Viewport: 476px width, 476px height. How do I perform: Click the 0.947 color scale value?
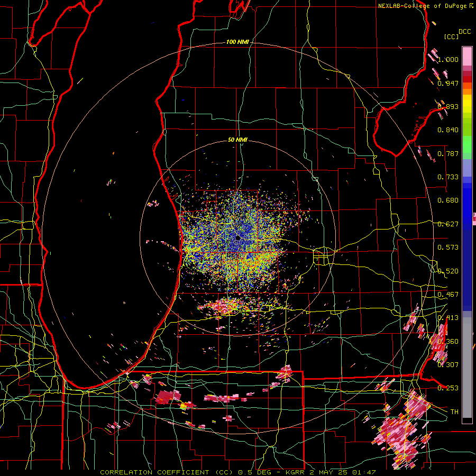448,83
